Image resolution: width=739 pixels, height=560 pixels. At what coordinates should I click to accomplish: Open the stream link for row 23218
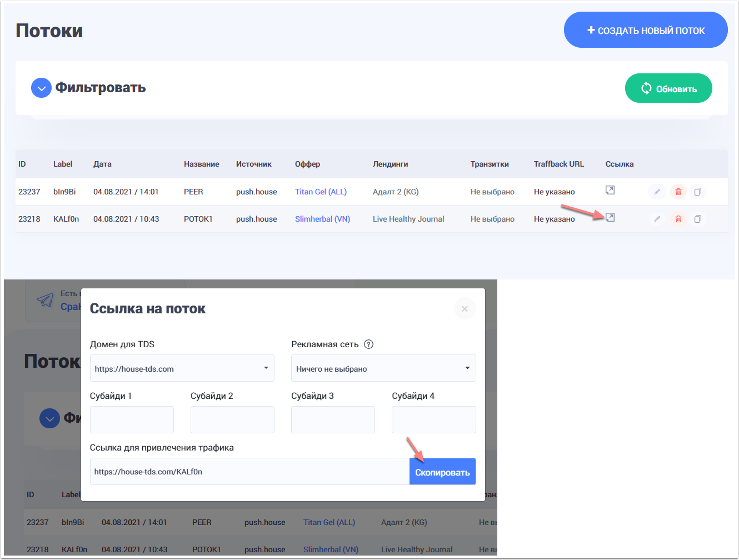(x=610, y=217)
